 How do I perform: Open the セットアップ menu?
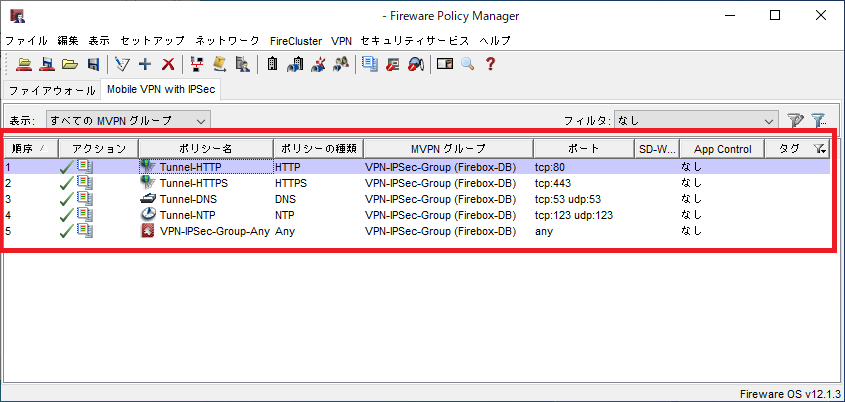pyautogui.click(x=153, y=41)
